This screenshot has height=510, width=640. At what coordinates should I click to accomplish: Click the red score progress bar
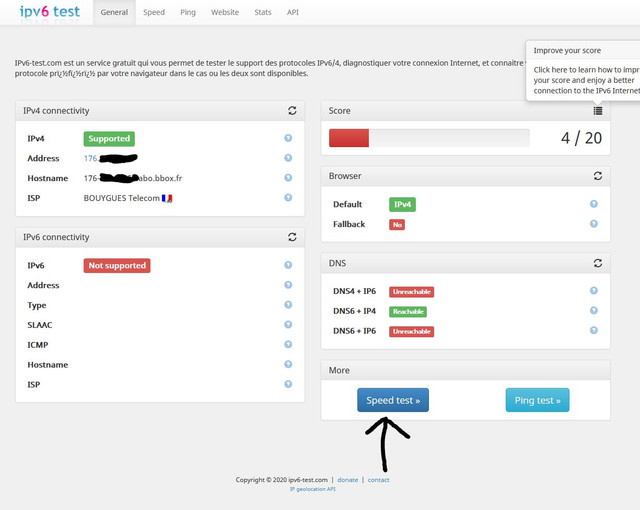click(349, 138)
